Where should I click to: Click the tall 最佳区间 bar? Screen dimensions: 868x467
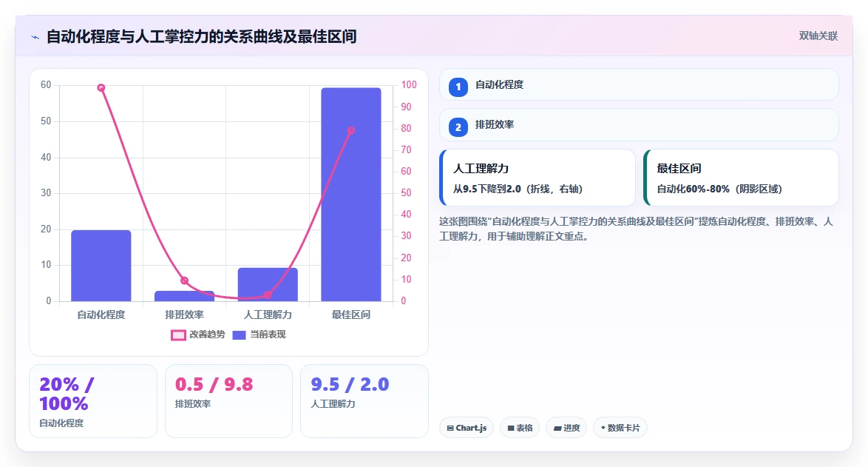coord(351,195)
